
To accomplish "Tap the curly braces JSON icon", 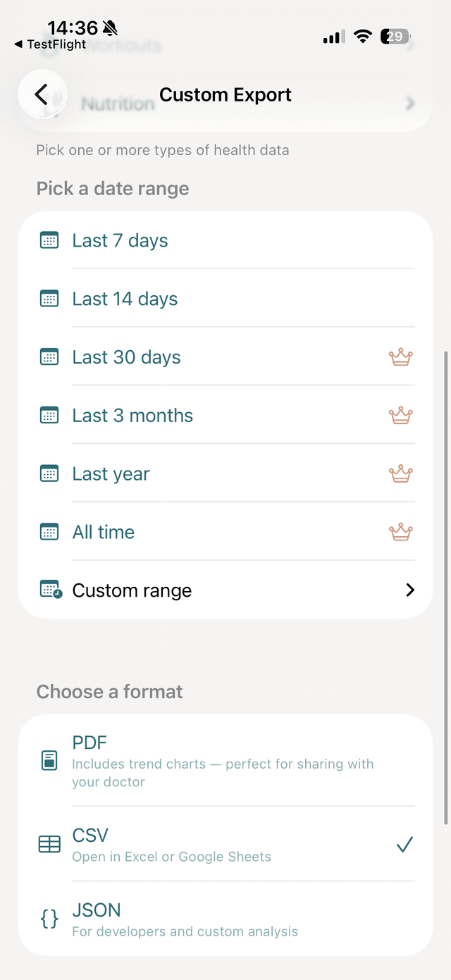I will point(49,918).
